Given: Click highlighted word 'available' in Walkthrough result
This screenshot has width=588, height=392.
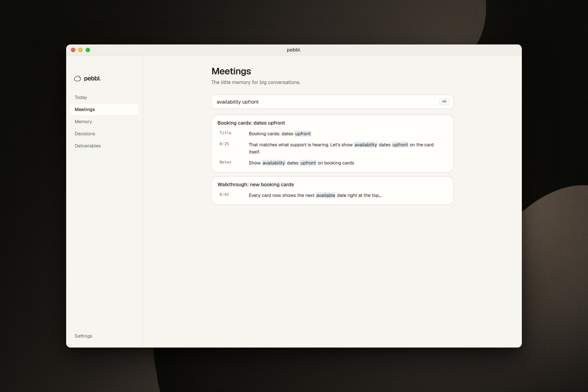Looking at the screenshot, I should (325, 195).
